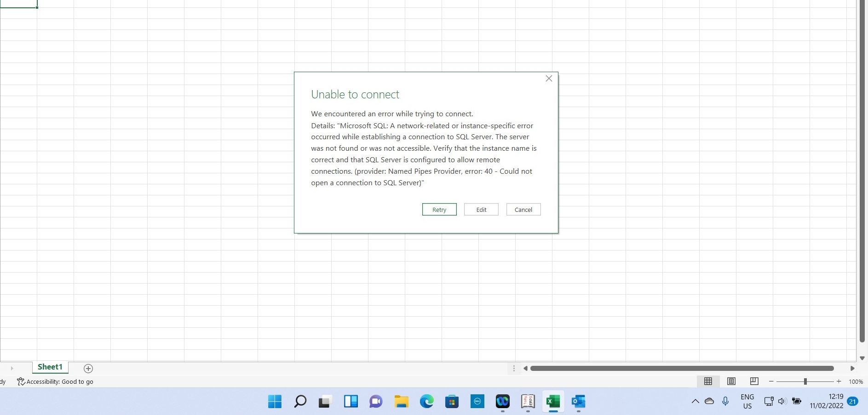Switch to Normal view in the status bar
Screen dimensions: 868x415
pyautogui.click(x=708, y=381)
